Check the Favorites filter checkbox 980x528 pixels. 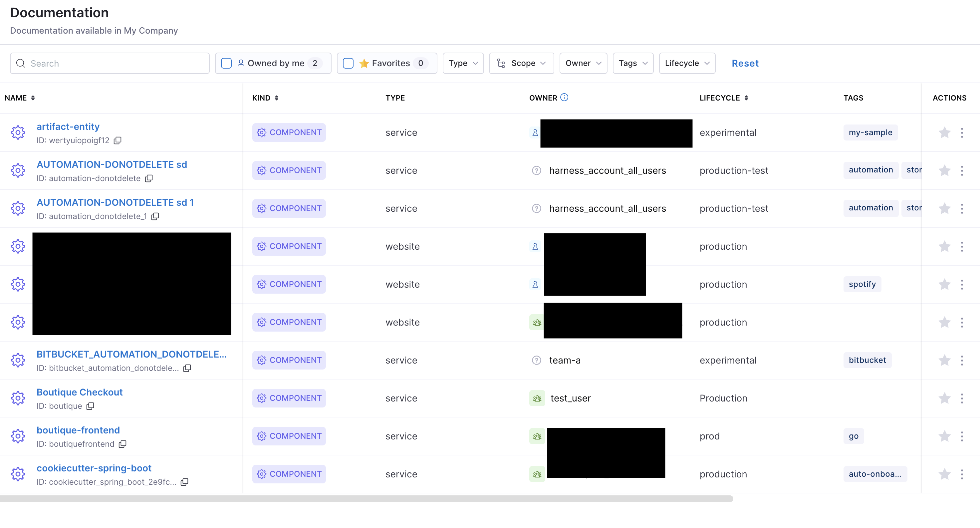(348, 63)
